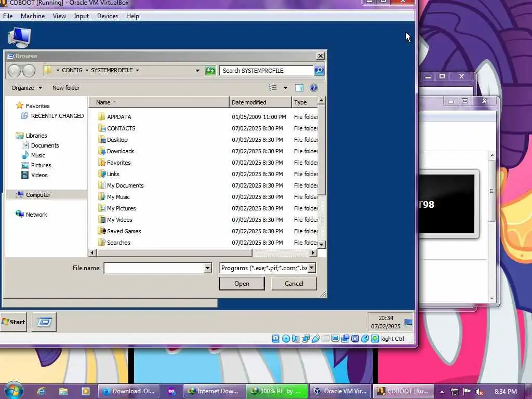
Task: Open the Devices menu
Action: tap(108, 16)
